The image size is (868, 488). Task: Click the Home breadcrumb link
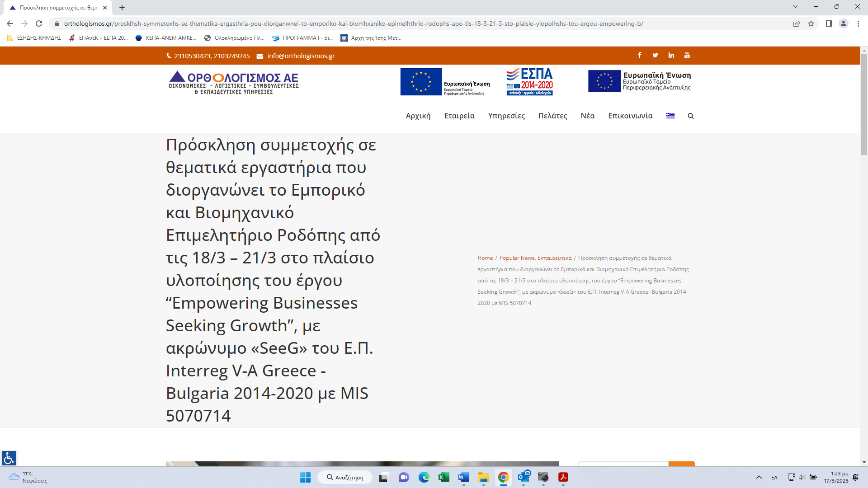[x=485, y=258]
